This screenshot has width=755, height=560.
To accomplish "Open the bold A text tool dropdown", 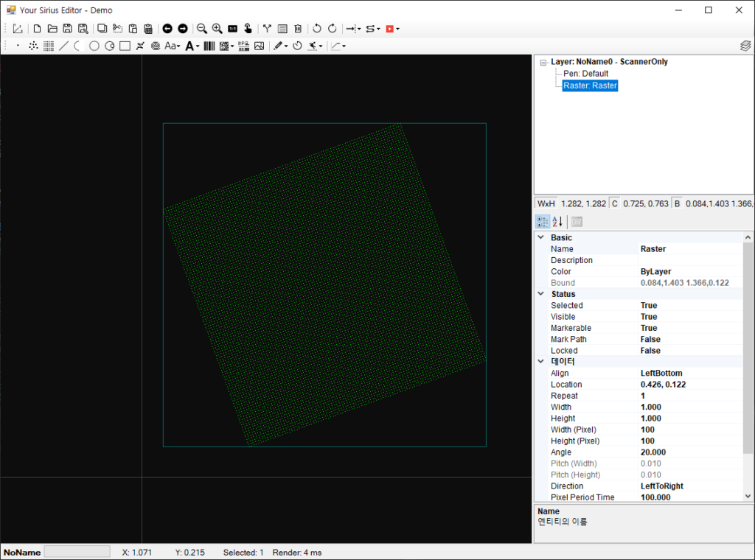I will 198,46.
